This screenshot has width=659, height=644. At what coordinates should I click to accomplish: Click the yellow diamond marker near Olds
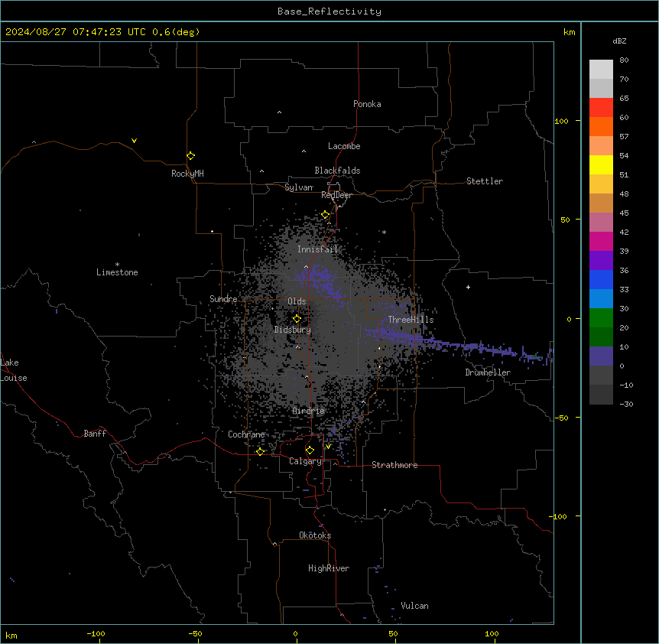point(297,318)
